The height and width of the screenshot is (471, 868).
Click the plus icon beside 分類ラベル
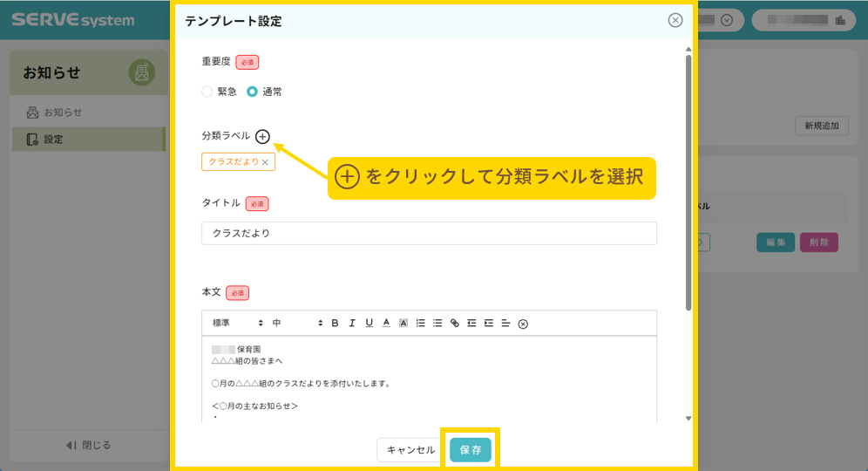[x=262, y=136]
